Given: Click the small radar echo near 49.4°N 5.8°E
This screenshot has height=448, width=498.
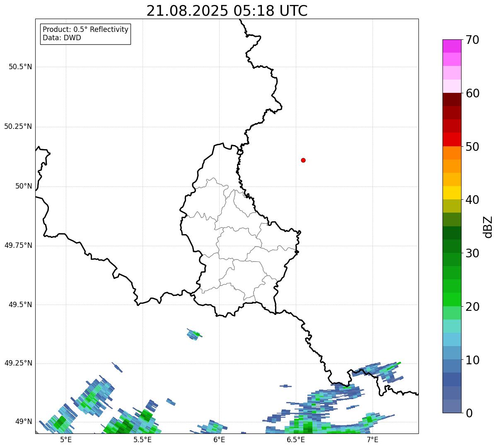Looking at the screenshot, I should [194, 334].
